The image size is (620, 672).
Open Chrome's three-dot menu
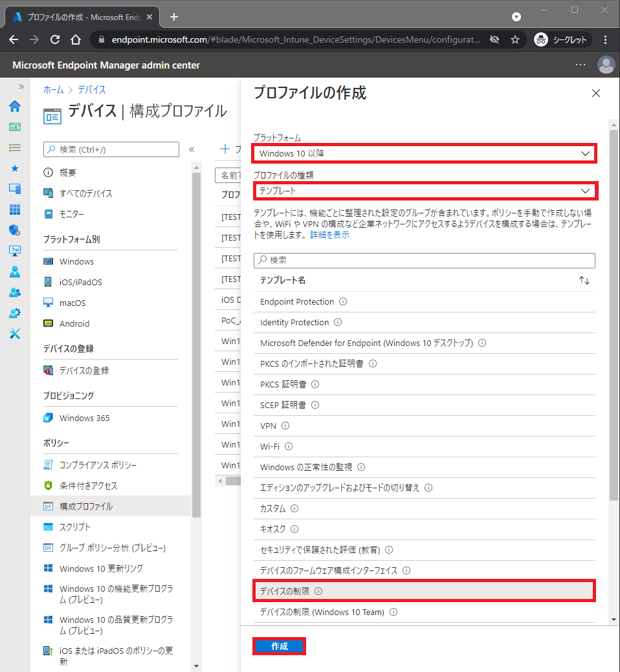(x=605, y=40)
